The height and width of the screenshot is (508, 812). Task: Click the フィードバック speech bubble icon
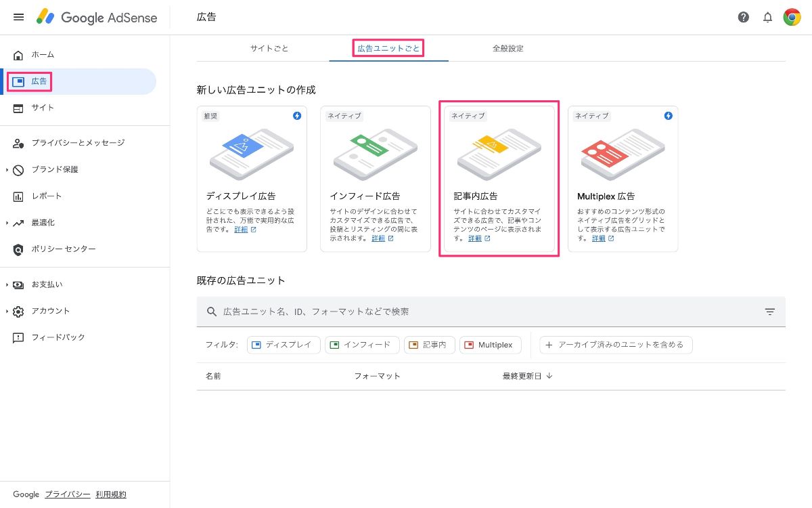pos(18,338)
